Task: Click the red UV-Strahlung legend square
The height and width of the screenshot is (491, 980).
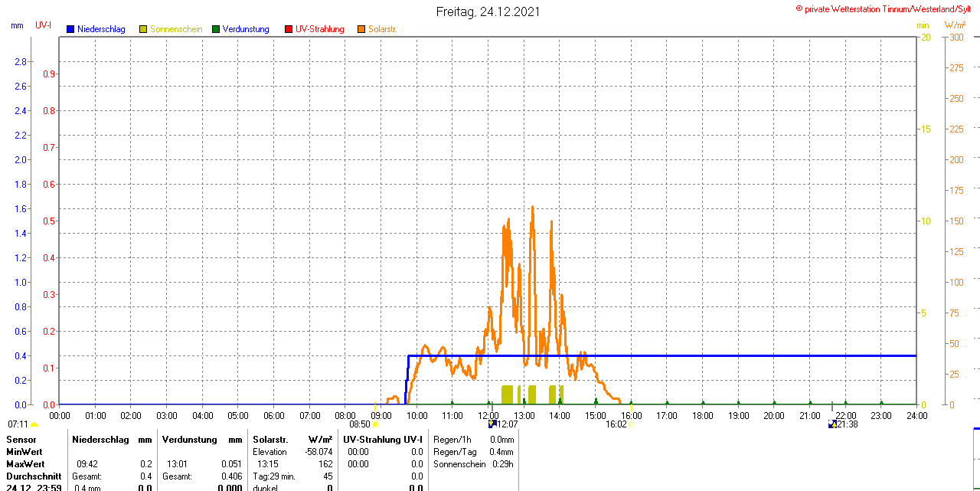Action: click(289, 29)
